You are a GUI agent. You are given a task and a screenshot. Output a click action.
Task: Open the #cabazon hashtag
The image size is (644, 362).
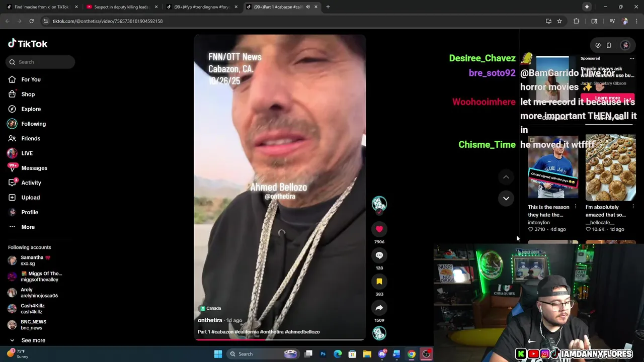pyautogui.click(x=222, y=332)
